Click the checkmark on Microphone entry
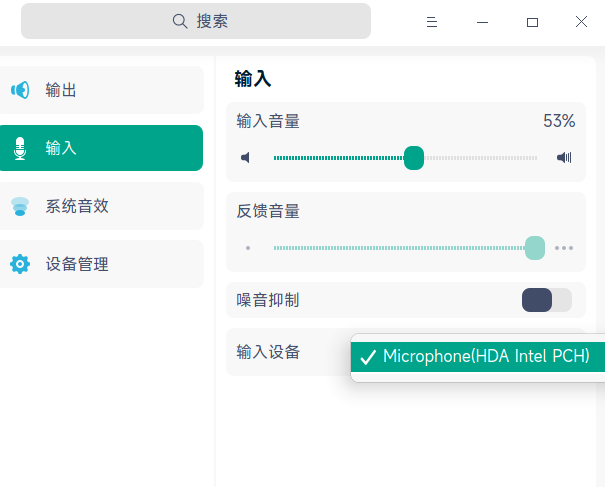Image resolution: width=605 pixels, height=487 pixels. [x=367, y=357]
